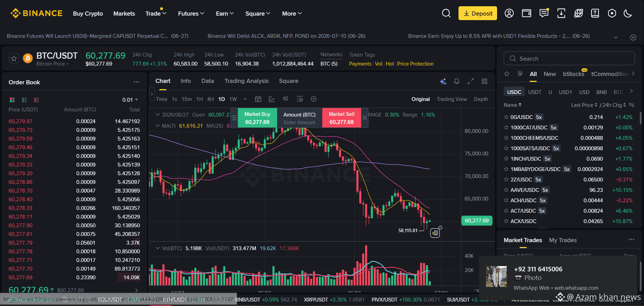The width and height of the screenshot is (644, 306).
Task: Show both sides order book view icon
Action: (12, 100)
